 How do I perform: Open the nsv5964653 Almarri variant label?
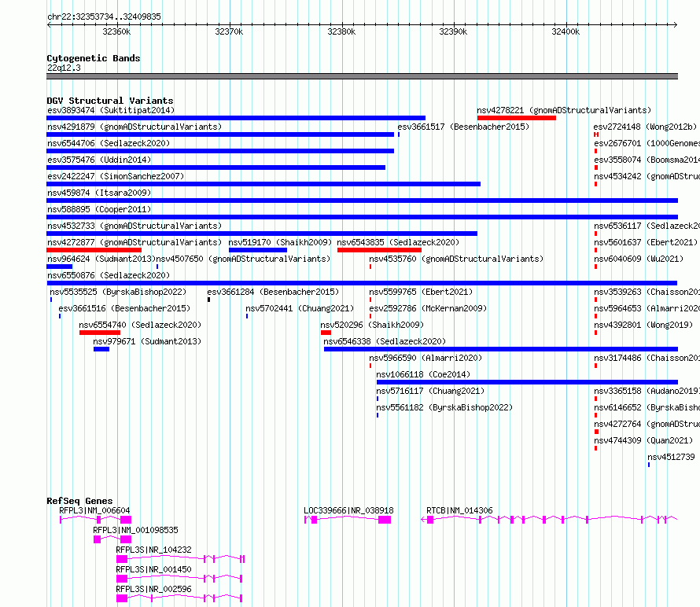click(647, 308)
